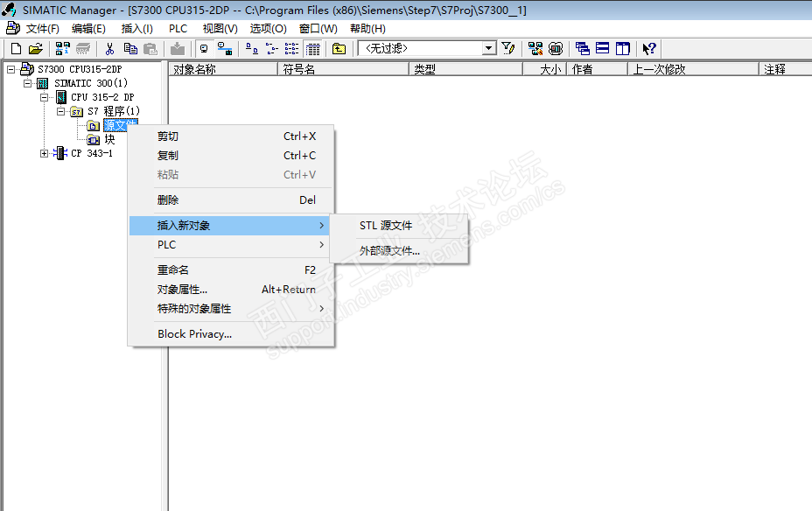This screenshot has height=511, width=812.
Task: Select SIMATIC 300(1) station in tree
Action: click(91, 83)
